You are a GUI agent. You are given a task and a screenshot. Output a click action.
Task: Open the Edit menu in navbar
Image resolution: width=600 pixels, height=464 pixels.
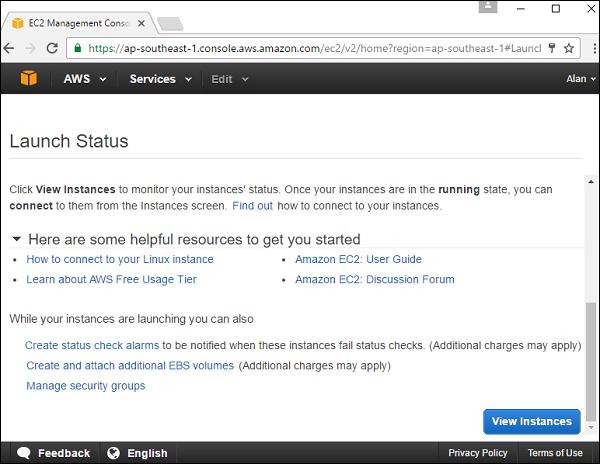click(229, 79)
